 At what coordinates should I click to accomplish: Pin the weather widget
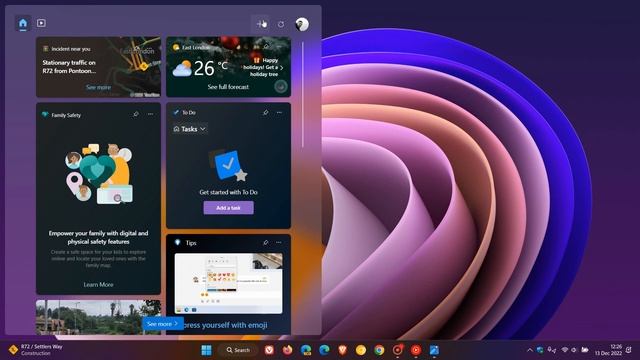point(266,47)
